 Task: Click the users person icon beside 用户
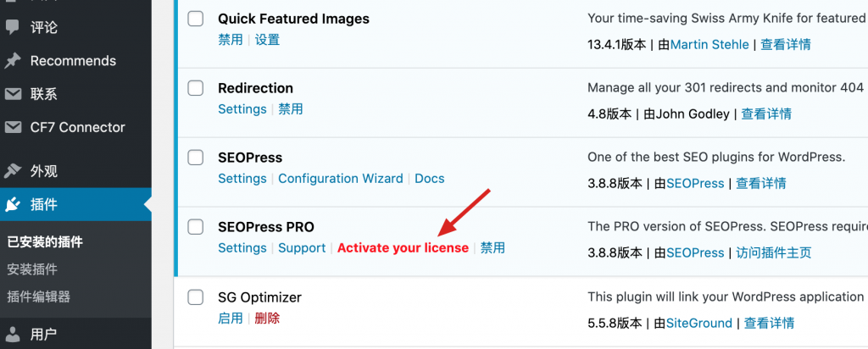pyautogui.click(x=13, y=334)
